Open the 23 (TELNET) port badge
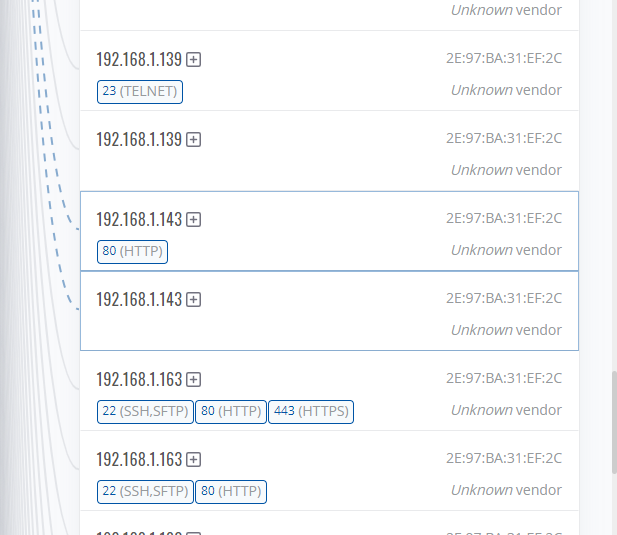This screenshot has width=617, height=535. pos(140,92)
